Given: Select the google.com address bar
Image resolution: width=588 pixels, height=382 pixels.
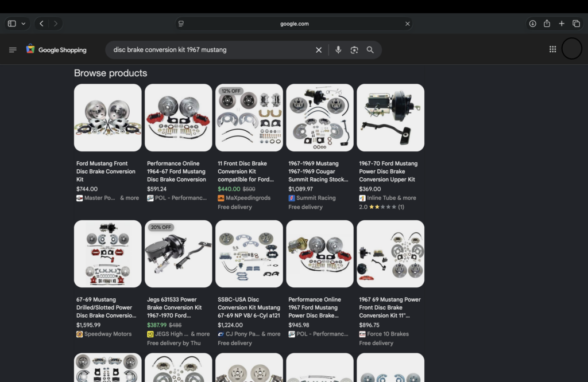Looking at the screenshot, I should tap(295, 24).
